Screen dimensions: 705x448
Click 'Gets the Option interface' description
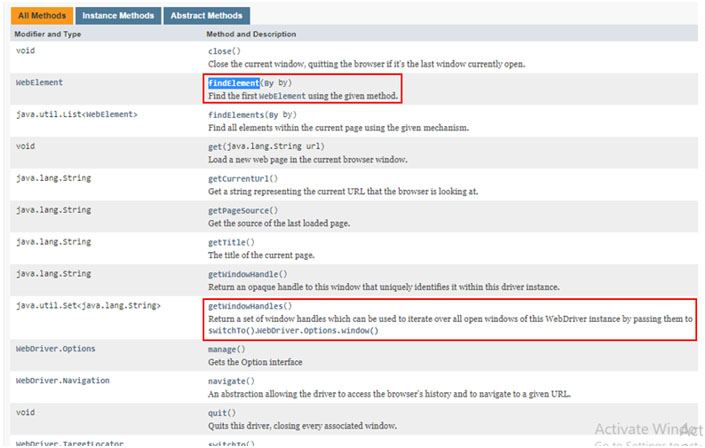(255, 363)
